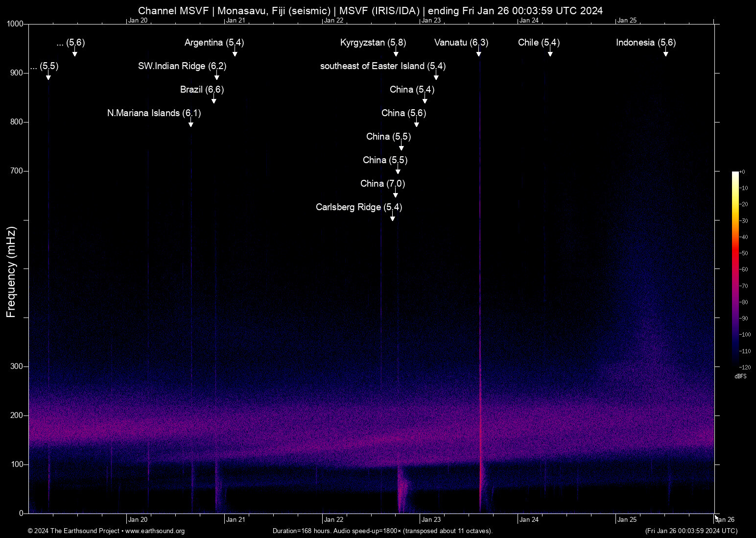Select the Argentina (5.4) earthquake annotation
This screenshot has width=756, height=538.
[213, 43]
